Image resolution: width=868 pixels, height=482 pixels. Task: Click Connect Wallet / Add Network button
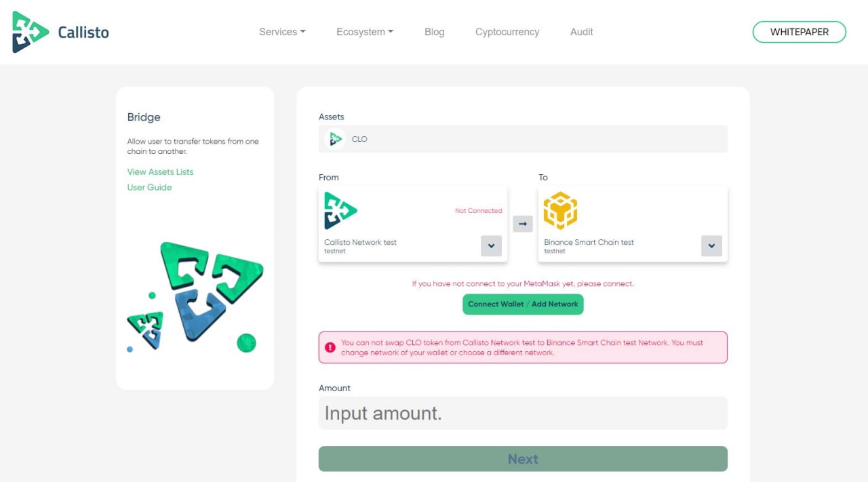523,304
